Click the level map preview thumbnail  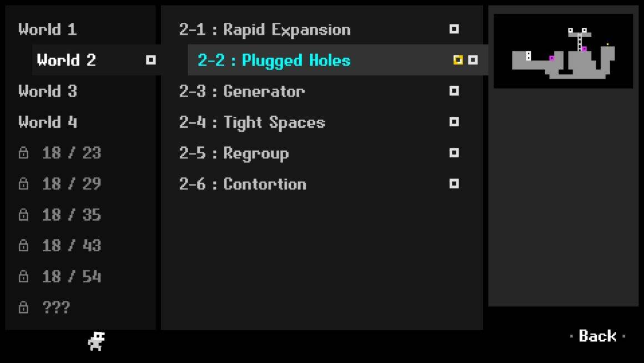click(563, 51)
